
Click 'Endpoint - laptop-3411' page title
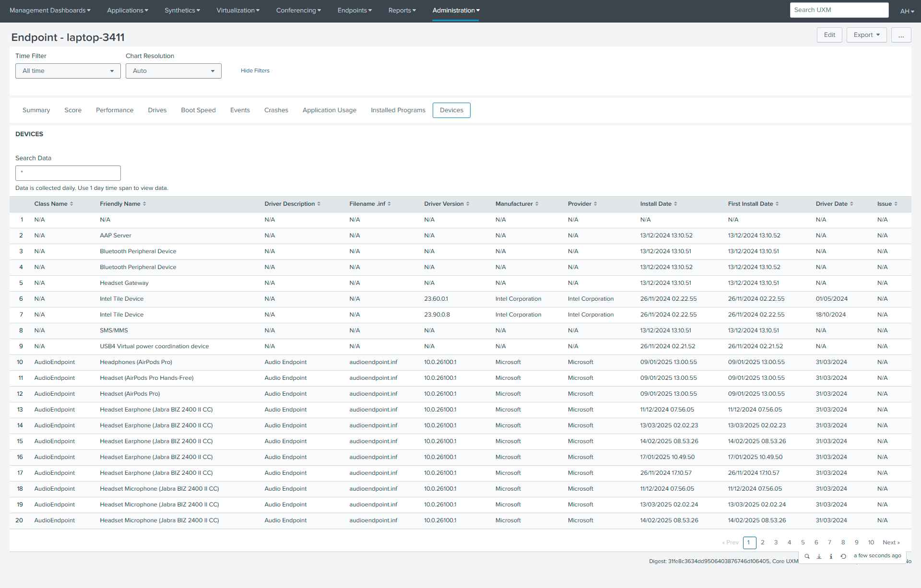point(68,37)
